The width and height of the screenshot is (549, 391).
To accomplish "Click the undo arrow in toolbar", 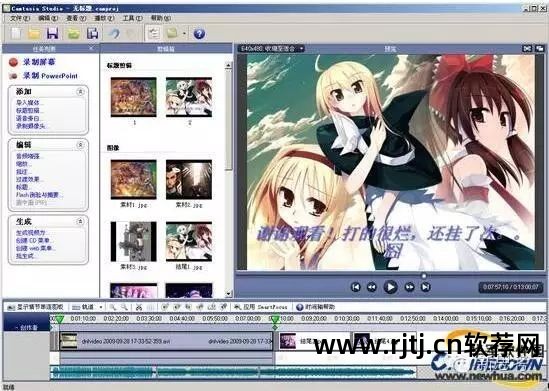I will coord(114,34).
